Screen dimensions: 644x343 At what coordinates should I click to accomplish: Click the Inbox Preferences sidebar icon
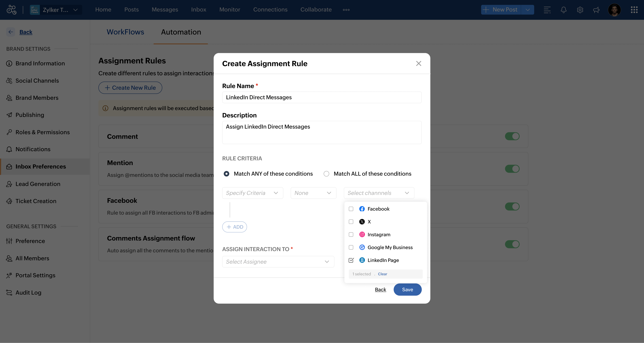(x=9, y=166)
